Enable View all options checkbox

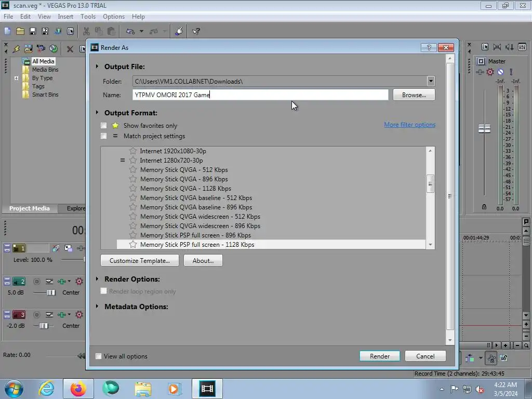pyautogui.click(x=98, y=356)
